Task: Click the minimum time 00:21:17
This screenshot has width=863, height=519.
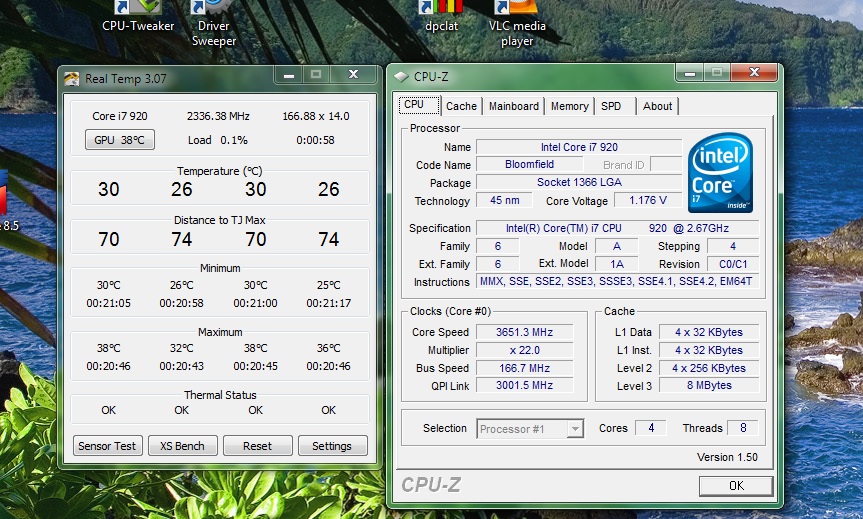Action: [329, 303]
